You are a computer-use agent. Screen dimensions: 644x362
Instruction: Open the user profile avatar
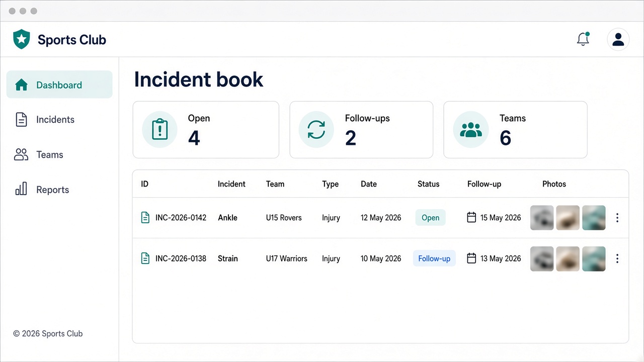(x=618, y=39)
